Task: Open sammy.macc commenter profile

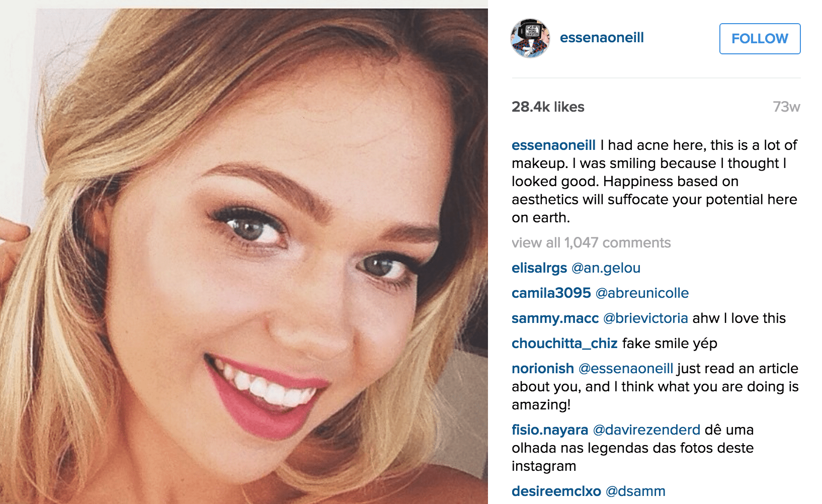Action: (x=555, y=318)
